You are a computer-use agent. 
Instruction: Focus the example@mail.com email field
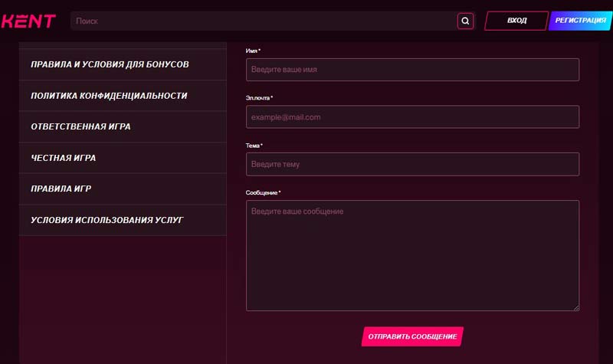click(412, 117)
